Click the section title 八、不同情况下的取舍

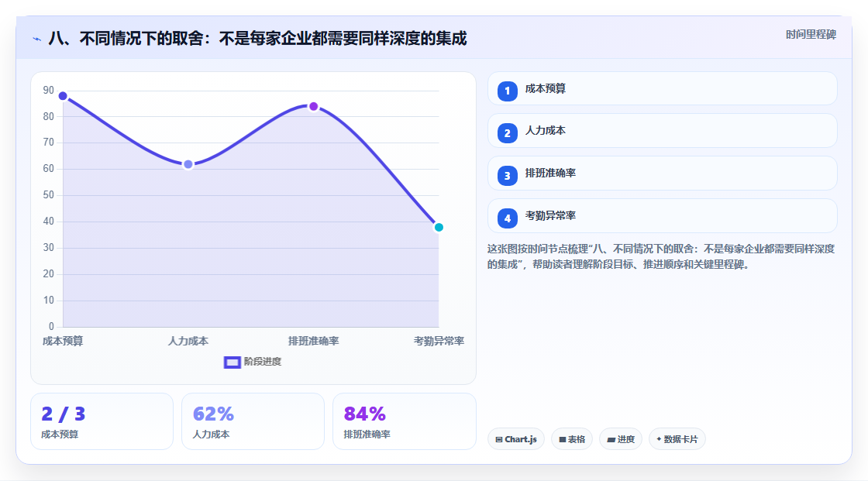click(257, 39)
